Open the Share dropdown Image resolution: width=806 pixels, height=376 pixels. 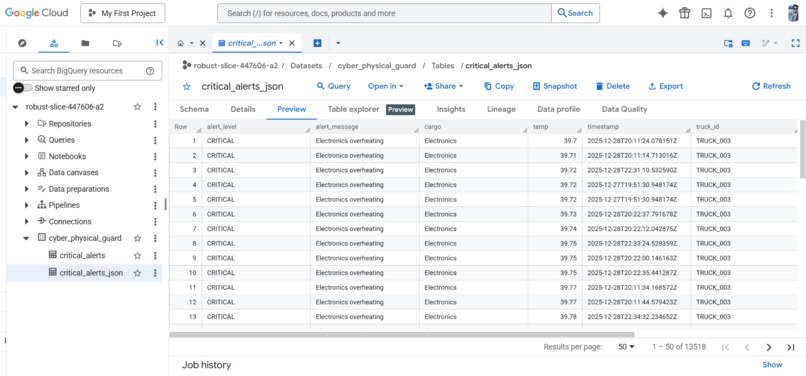click(x=443, y=86)
